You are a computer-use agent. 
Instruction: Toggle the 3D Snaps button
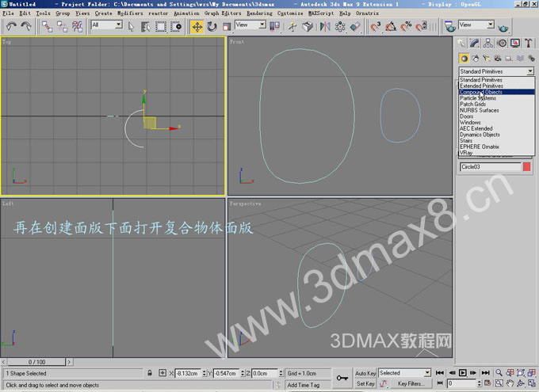coord(376,26)
